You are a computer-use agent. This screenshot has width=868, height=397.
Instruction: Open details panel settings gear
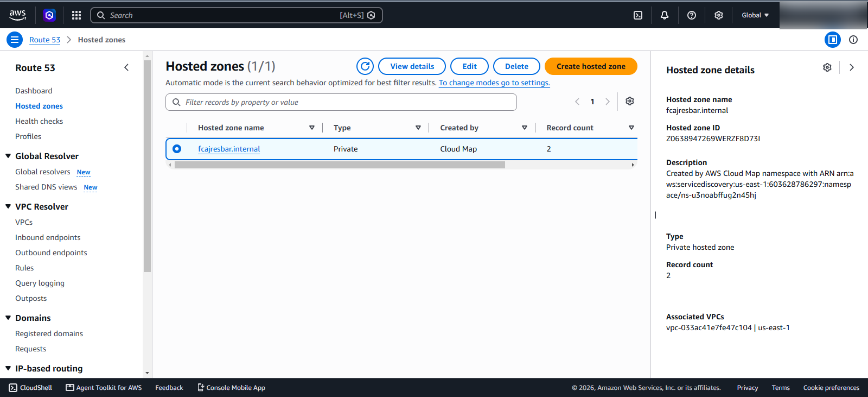(x=827, y=67)
